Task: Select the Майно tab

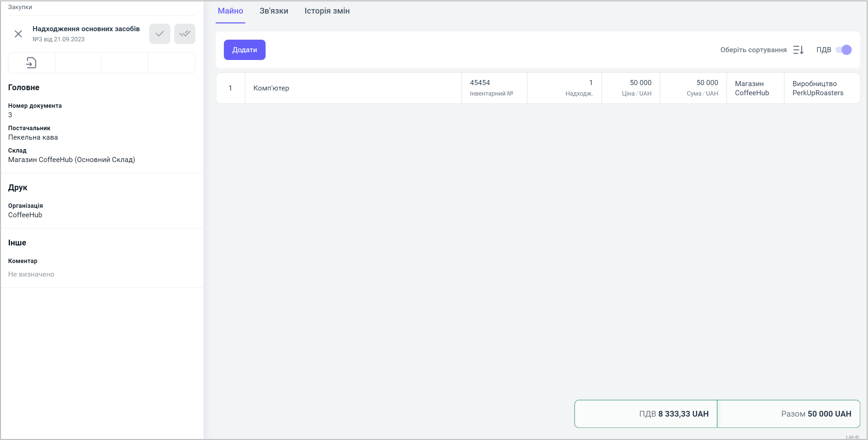Action: pos(230,11)
